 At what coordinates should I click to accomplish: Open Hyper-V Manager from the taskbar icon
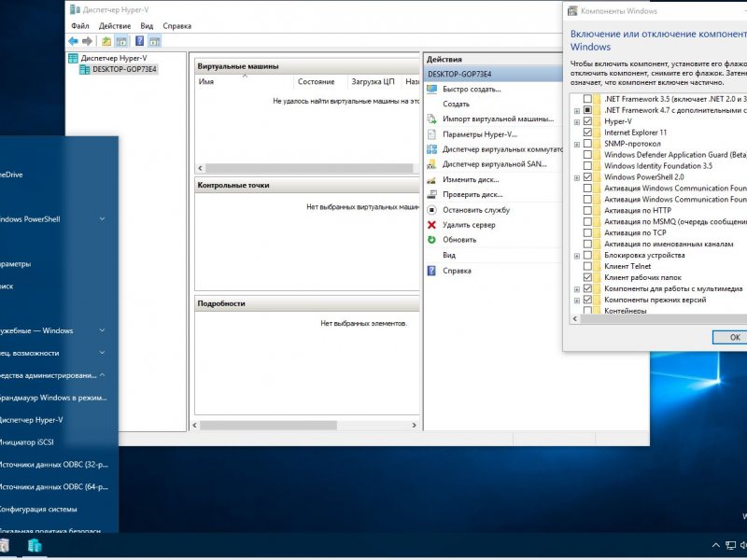click(x=35, y=546)
